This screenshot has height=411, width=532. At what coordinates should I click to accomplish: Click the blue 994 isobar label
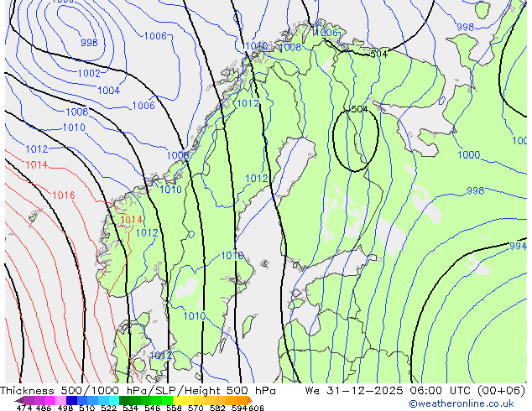[518, 246]
